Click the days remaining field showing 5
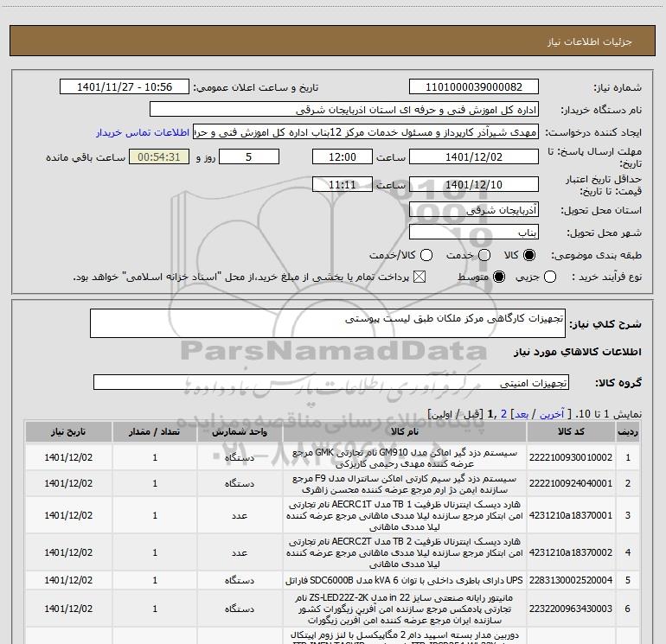The width and height of the screenshot is (666, 644). pyautogui.click(x=249, y=156)
